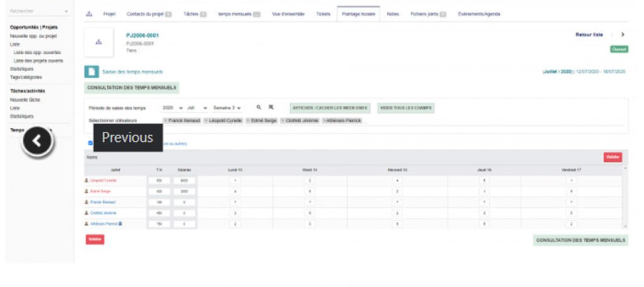Screen dimensions: 644x287
Task: Click the red Valider button at top right of table
Action: click(612, 157)
